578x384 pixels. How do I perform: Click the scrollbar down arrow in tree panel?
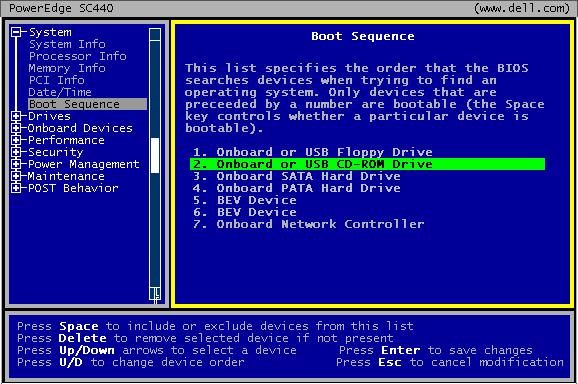tap(155, 294)
